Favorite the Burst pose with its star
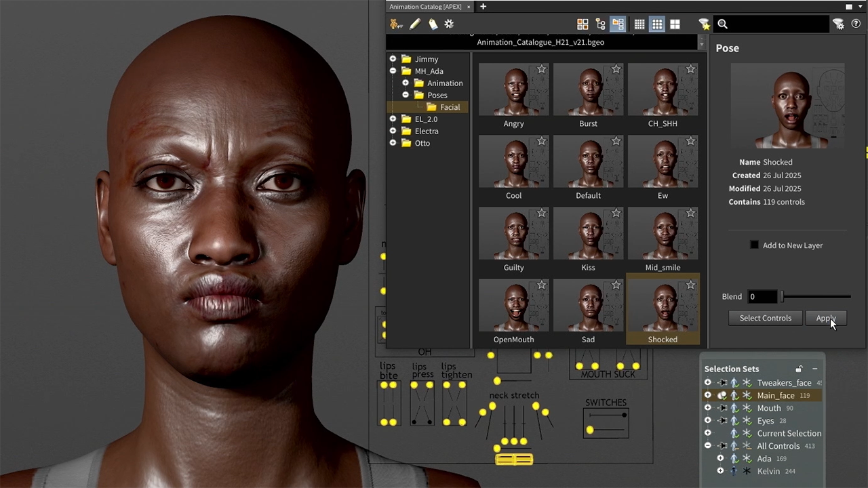The width and height of the screenshot is (868, 488). (616, 69)
